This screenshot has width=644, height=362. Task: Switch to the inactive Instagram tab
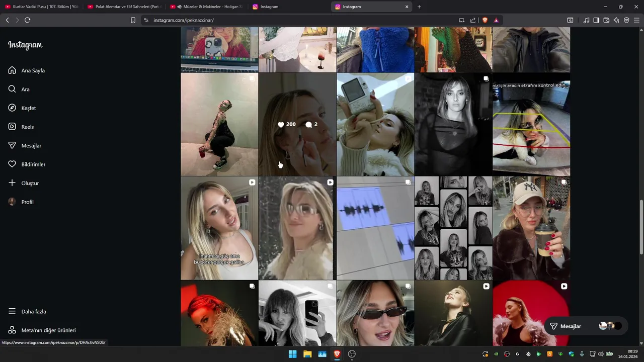(289, 7)
